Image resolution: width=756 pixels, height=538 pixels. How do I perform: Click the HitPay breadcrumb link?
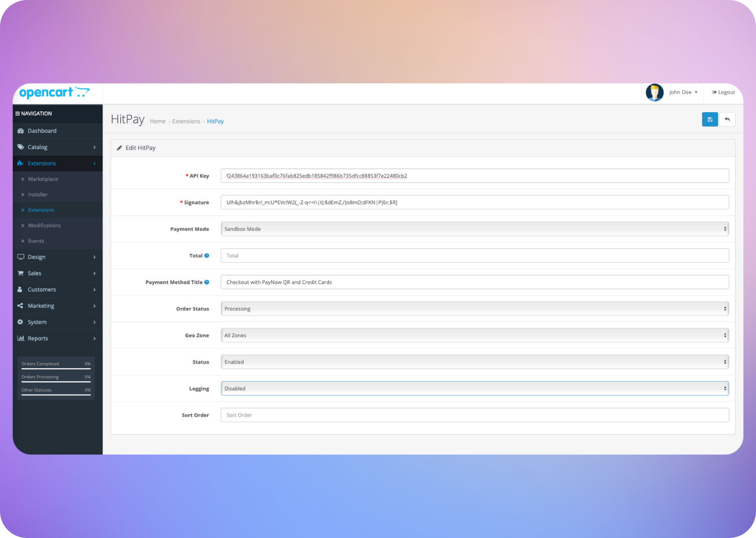[x=215, y=121]
